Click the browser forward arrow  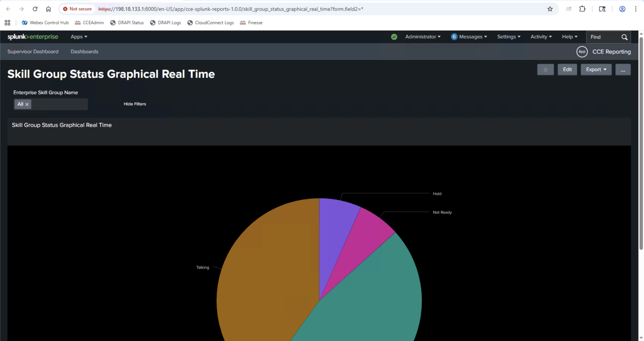coord(21,9)
